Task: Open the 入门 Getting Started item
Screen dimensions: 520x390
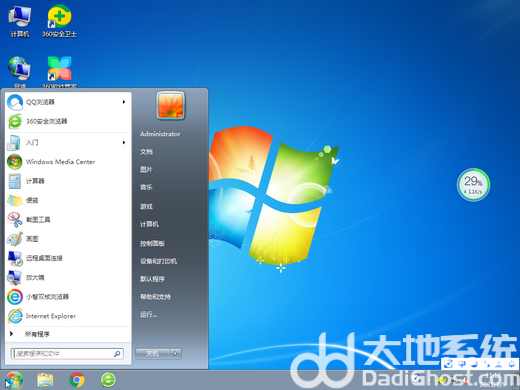Action: click(x=67, y=143)
